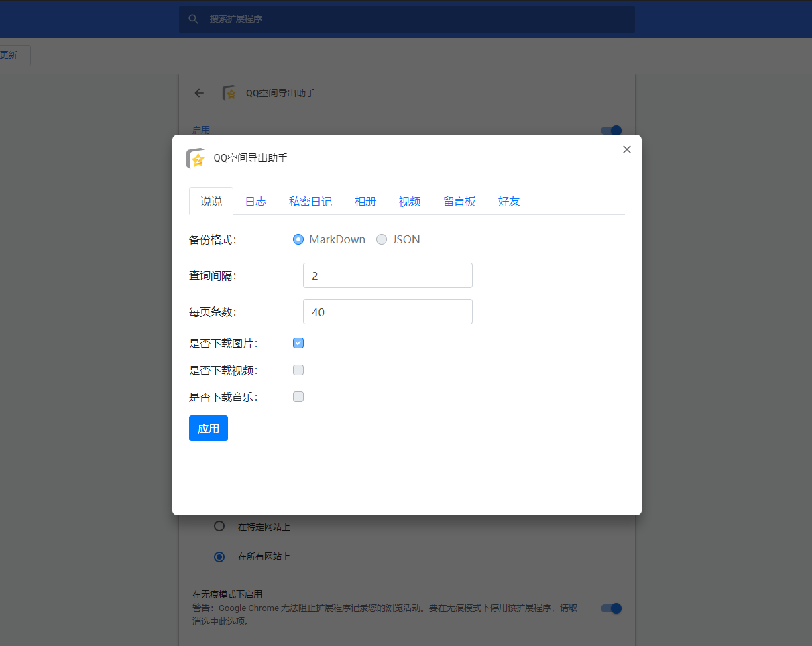Open the 私密日记 tab
Image resolution: width=812 pixels, height=646 pixels.
(310, 201)
